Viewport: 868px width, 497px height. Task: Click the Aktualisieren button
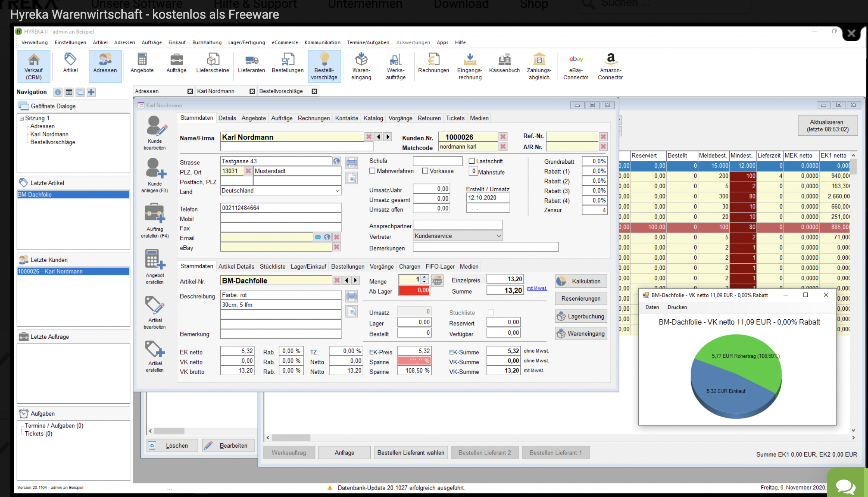click(x=828, y=125)
